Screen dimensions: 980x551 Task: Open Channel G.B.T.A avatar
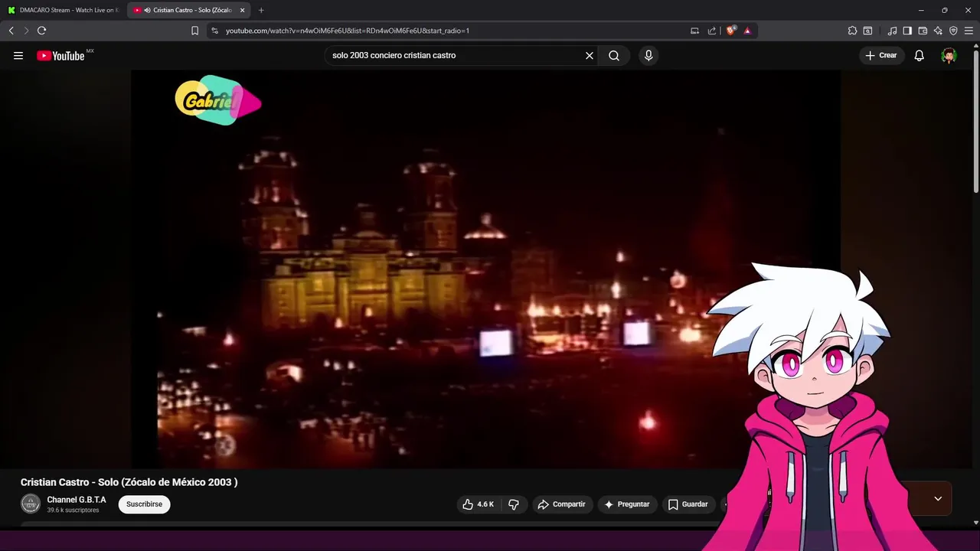tap(31, 504)
